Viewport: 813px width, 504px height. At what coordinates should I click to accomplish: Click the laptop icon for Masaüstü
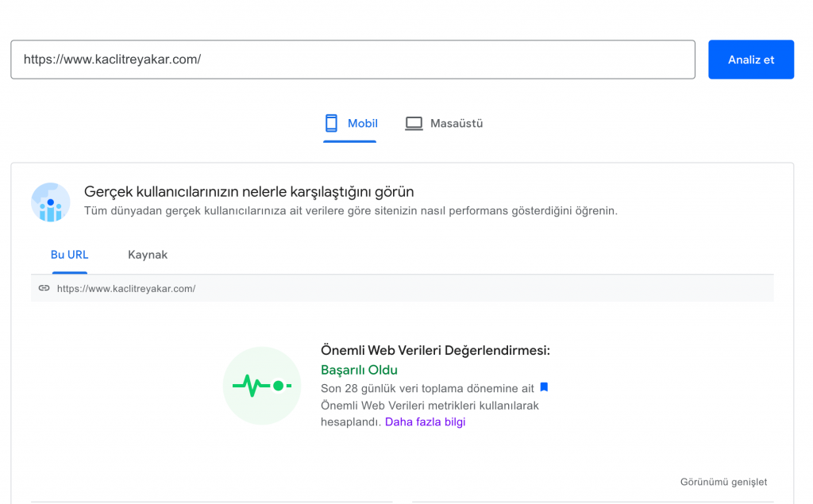coord(414,124)
